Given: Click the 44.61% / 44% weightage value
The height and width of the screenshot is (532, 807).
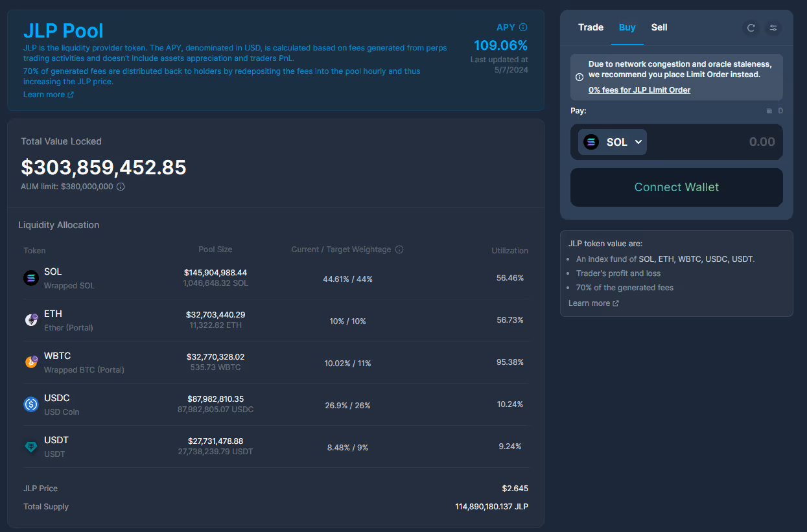Looking at the screenshot, I should tap(347, 279).
